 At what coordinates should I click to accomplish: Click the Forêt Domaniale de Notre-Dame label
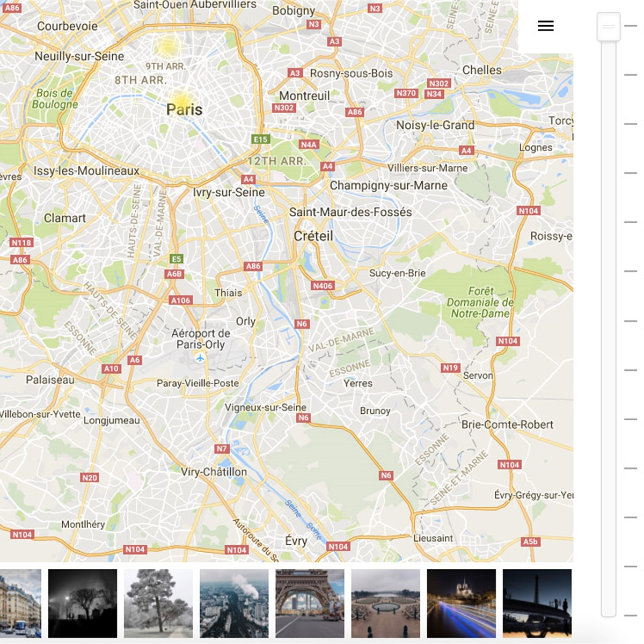480,302
